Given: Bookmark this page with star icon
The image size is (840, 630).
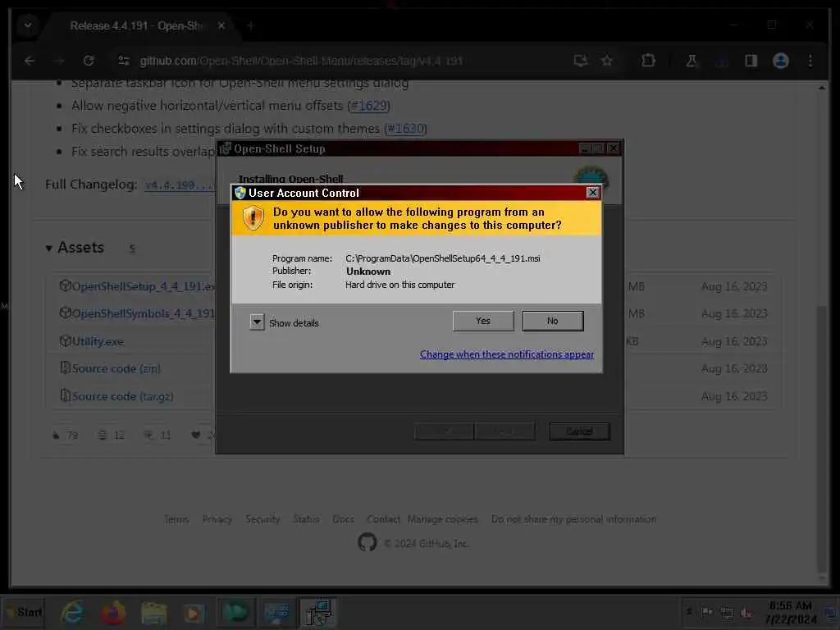Looking at the screenshot, I should [606, 61].
